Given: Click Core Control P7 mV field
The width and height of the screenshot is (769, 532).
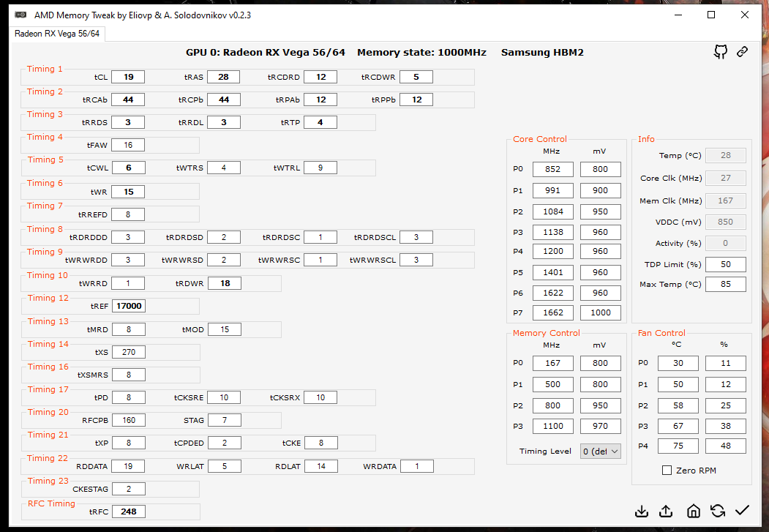Looking at the screenshot, I should click(600, 312).
